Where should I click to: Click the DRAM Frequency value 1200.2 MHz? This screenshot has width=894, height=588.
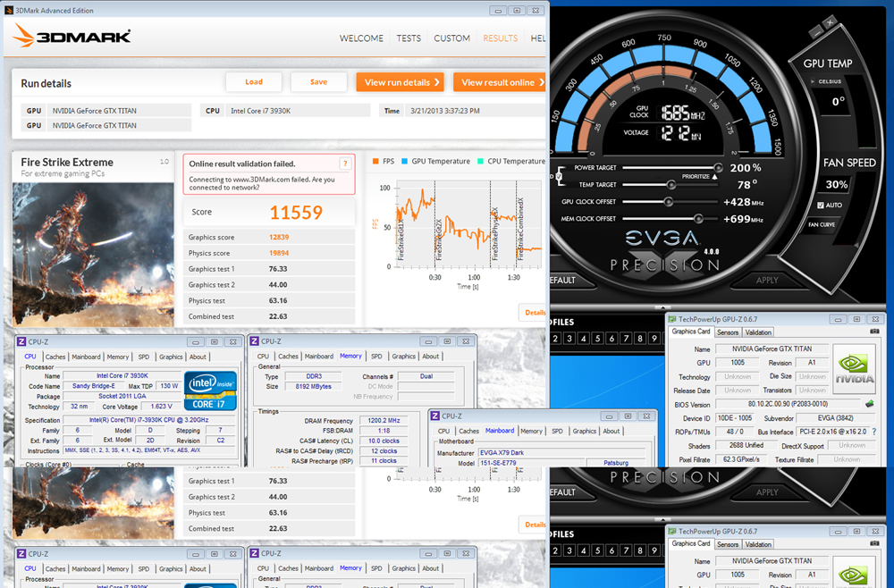384,421
